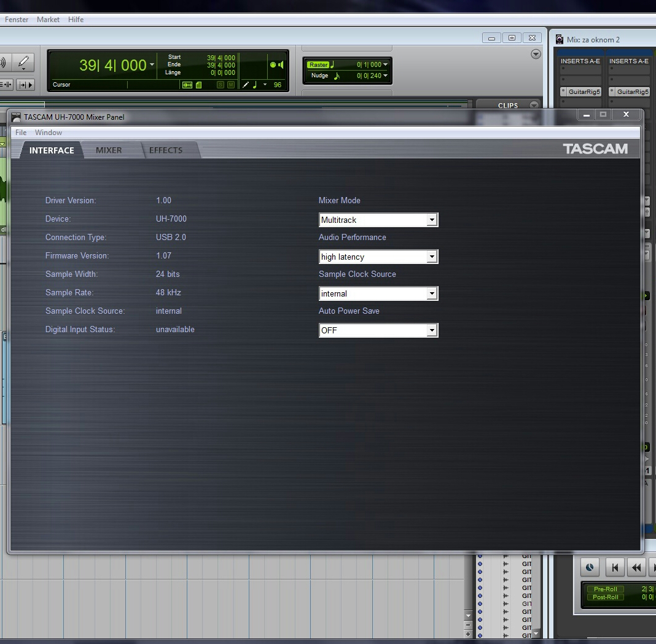Open the Window menu in TASCAM panel
This screenshot has width=656, height=644.
[49, 133]
